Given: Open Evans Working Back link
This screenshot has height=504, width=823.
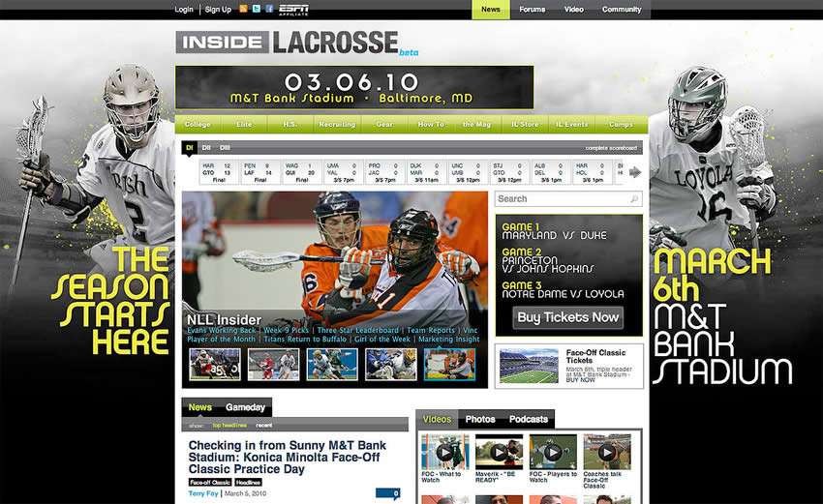Looking at the screenshot, I should pos(222,331).
